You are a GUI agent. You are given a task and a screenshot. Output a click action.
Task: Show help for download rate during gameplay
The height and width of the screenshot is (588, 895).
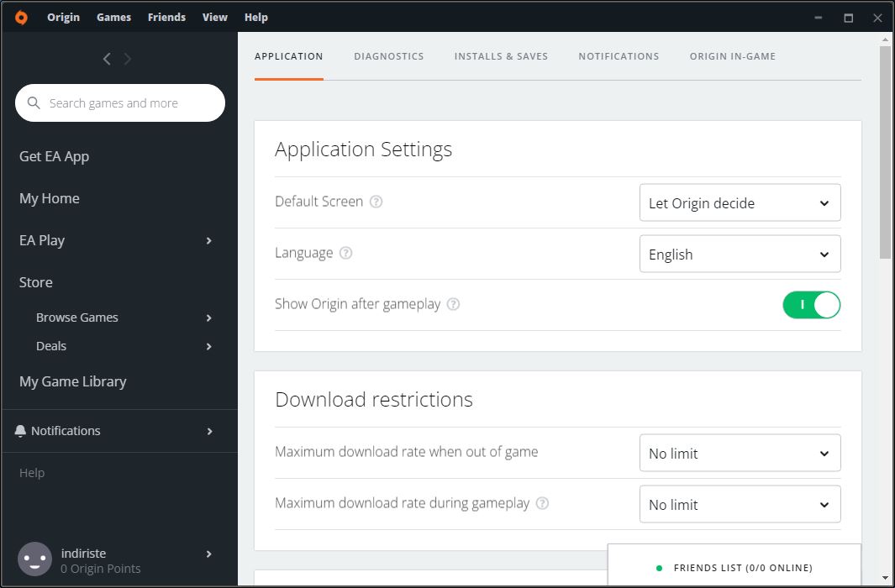542,504
